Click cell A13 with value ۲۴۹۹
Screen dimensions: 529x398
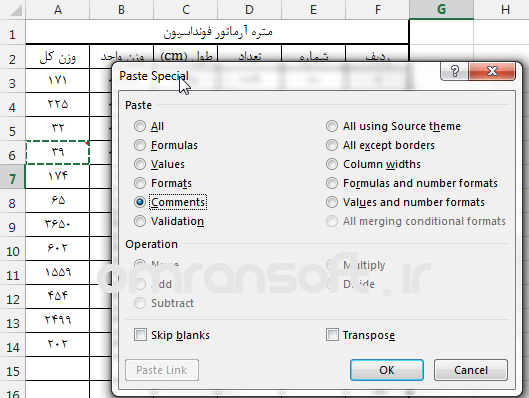pyautogui.click(x=58, y=320)
